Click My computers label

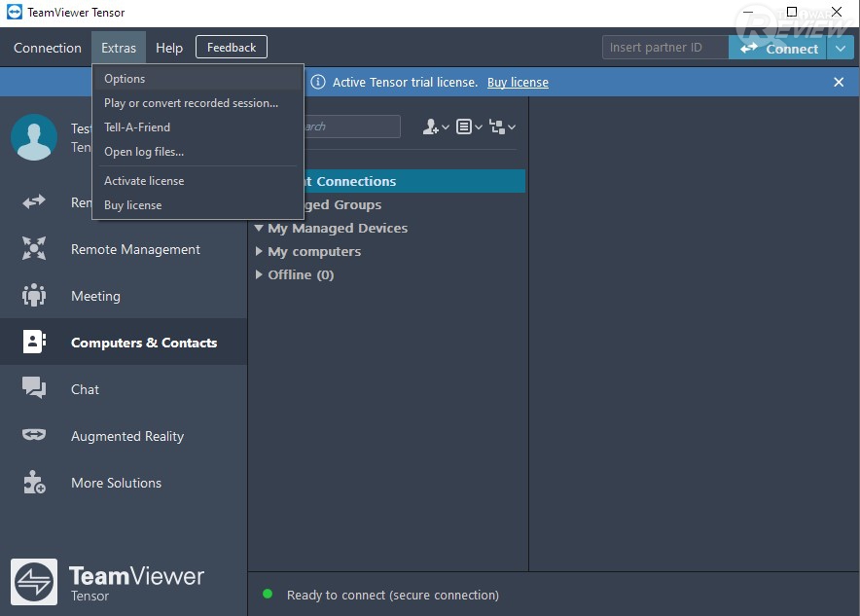(314, 252)
